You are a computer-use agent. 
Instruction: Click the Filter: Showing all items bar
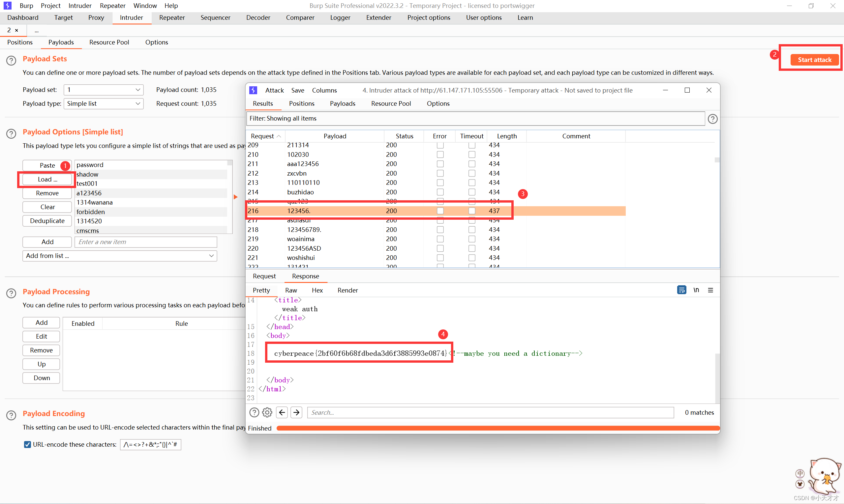[x=475, y=118]
